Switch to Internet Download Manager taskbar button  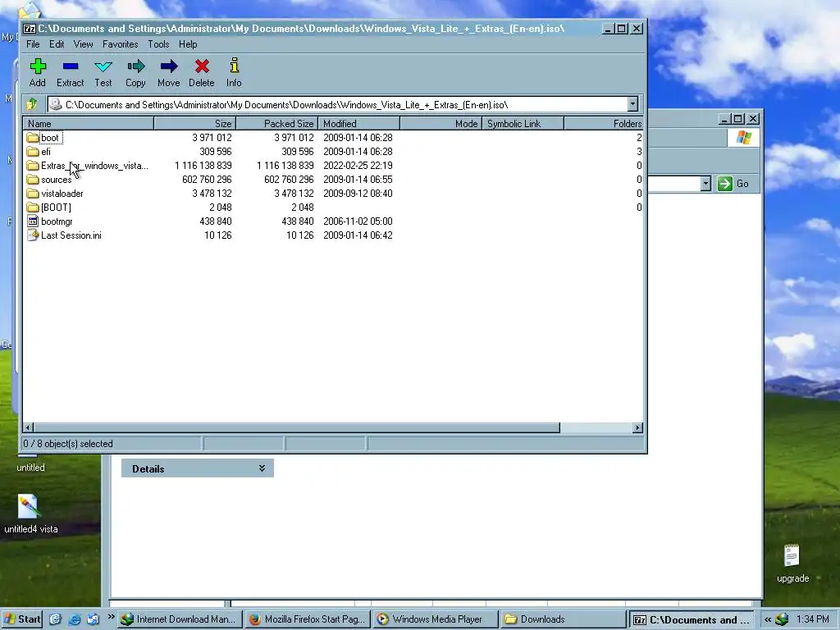[x=180, y=619]
